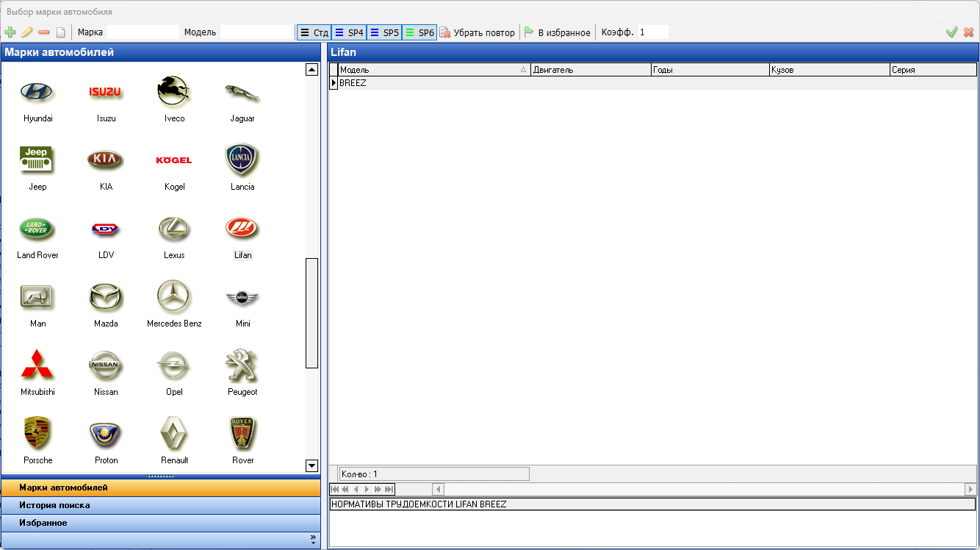Screen dimensions: 980x550
Task: Select the Jaguar brand logo
Action: tap(242, 92)
